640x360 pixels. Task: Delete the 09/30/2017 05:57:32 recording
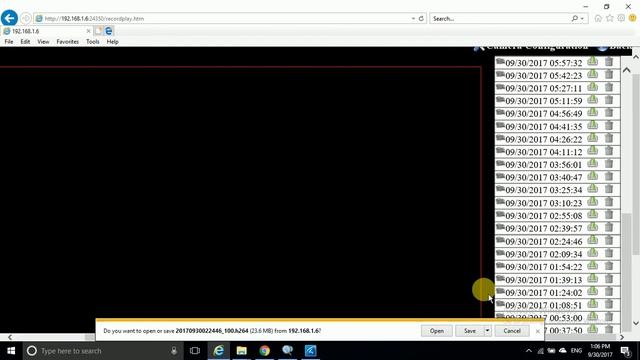[609, 62]
